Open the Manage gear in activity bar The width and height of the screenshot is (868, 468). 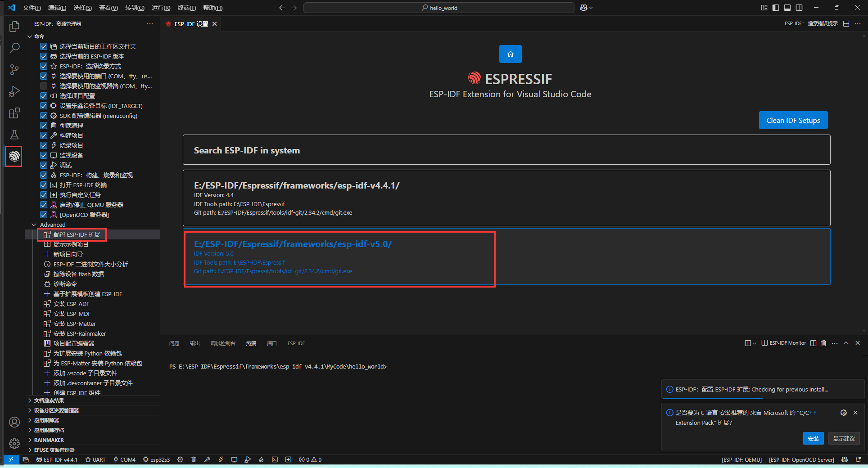coord(14,444)
